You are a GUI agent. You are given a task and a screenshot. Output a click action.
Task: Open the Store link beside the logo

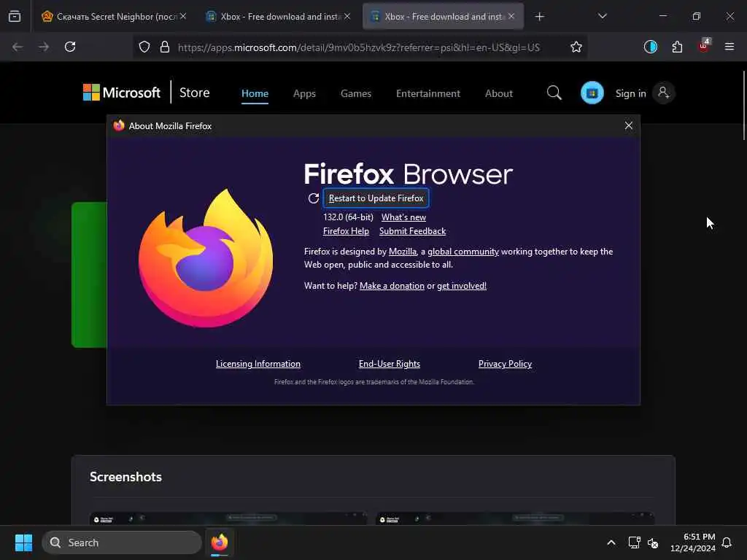(x=194, y=93)
